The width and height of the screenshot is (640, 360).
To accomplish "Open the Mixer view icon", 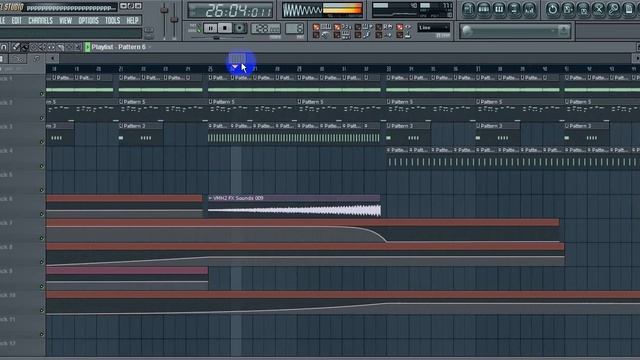I will (529, 9).
